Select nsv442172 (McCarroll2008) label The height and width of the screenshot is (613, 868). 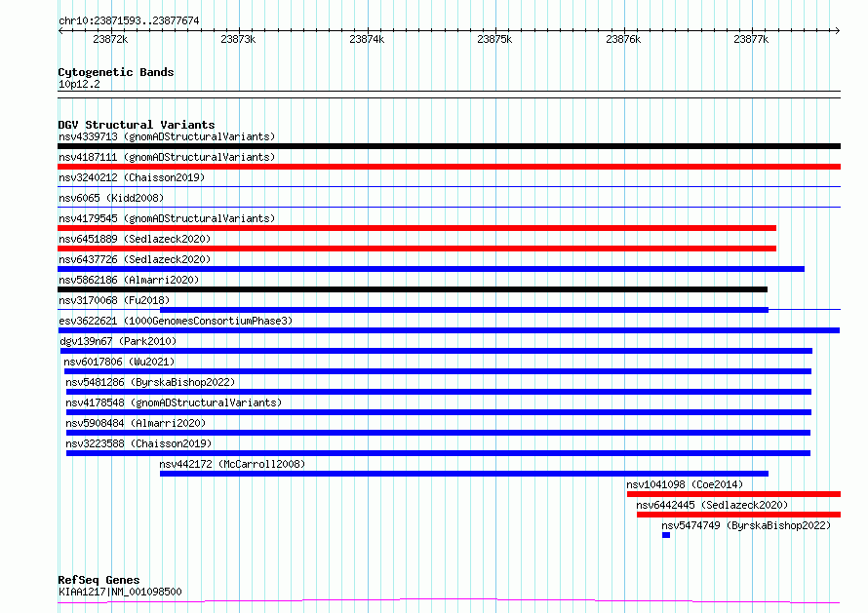232,464
